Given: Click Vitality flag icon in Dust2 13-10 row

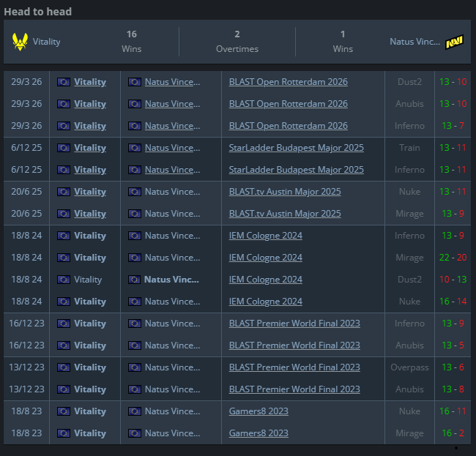Looking at the screenshot, I should 64,82.
